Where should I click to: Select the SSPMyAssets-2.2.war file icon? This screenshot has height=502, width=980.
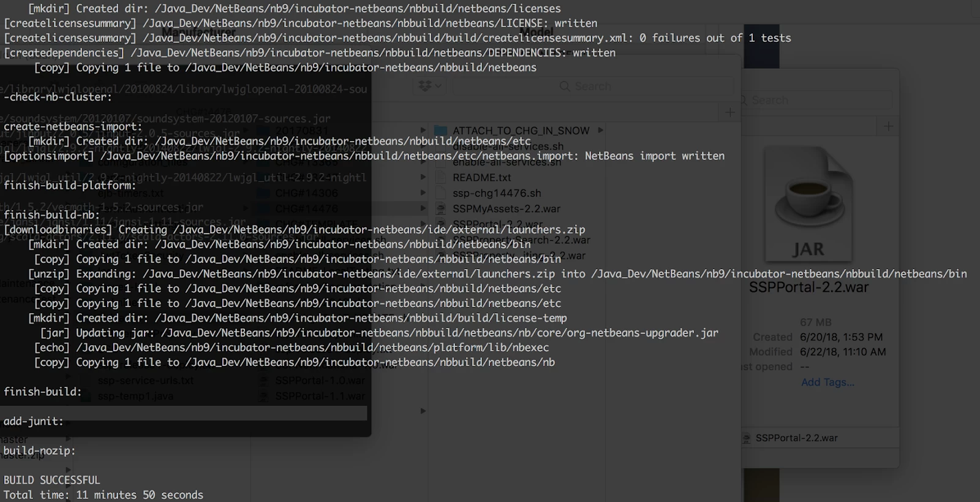(440, 209)
